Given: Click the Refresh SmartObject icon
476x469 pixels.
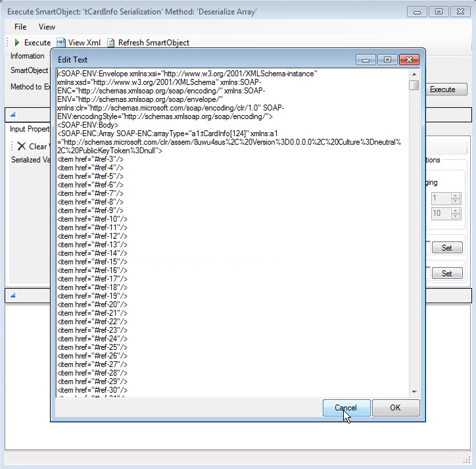Looking at the screenshot, I should tap(111, 43).
